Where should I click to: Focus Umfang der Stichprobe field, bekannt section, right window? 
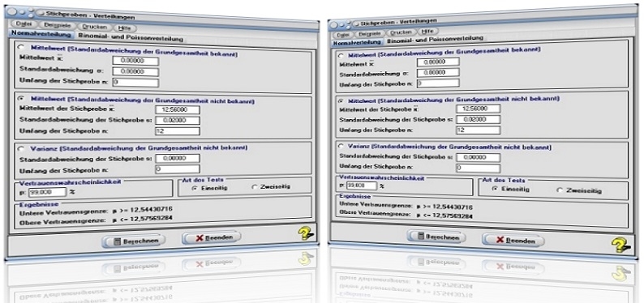438,83
